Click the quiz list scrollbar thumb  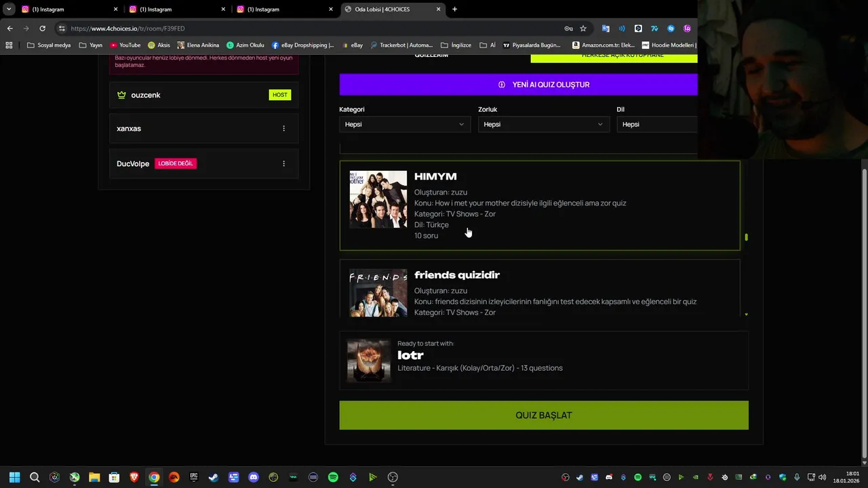click(x=747, y=237)
